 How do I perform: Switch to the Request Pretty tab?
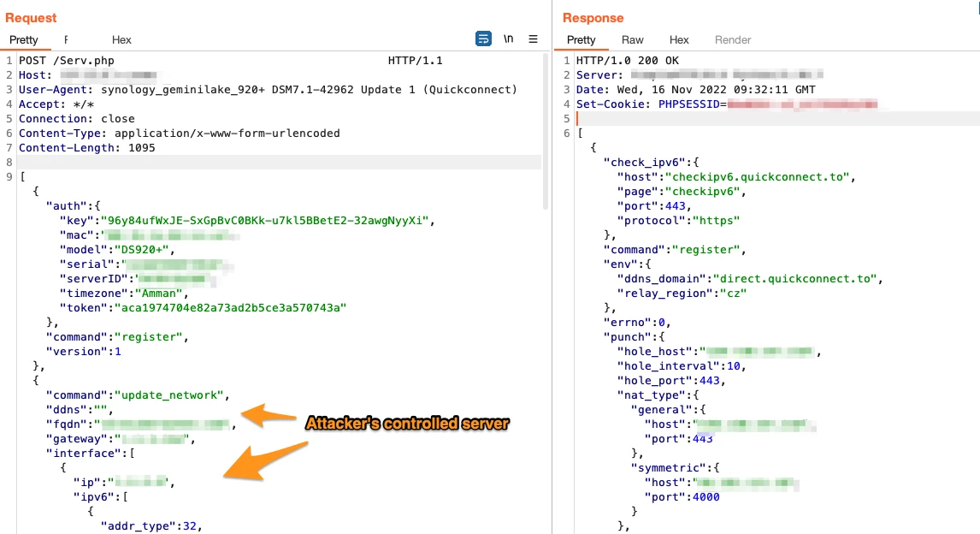pyautogui.click(x=24, y=39)
